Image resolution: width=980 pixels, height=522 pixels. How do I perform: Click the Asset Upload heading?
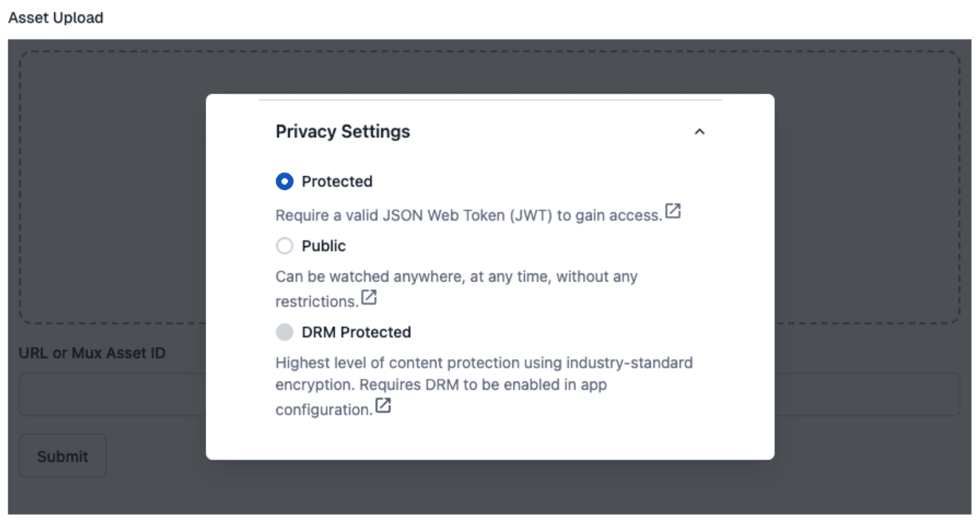point(55,17)
